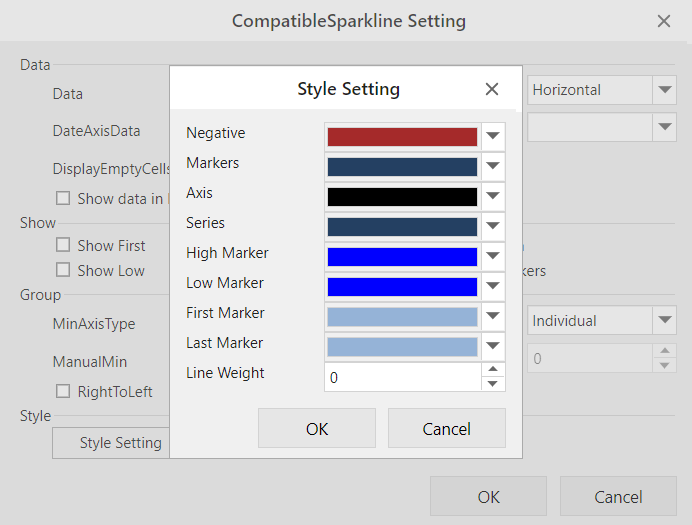Click the Line Weight input field
692x525 pixels.
point(402,377)
